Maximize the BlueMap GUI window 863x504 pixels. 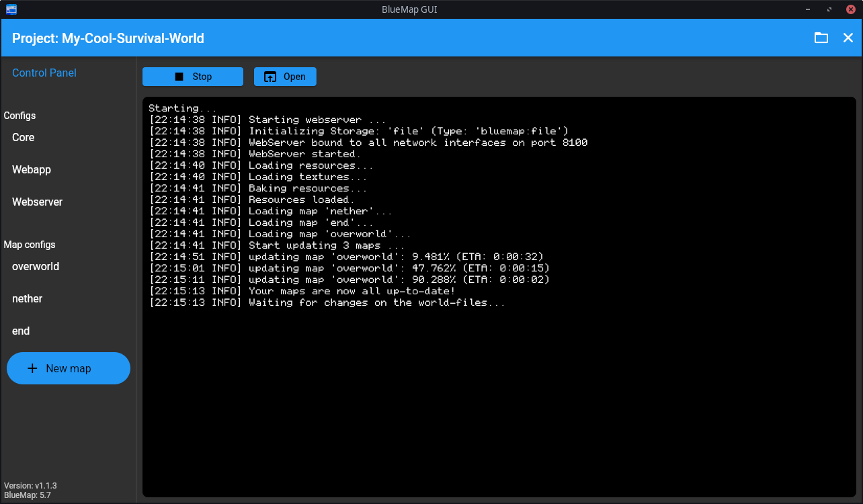(829, 9)
